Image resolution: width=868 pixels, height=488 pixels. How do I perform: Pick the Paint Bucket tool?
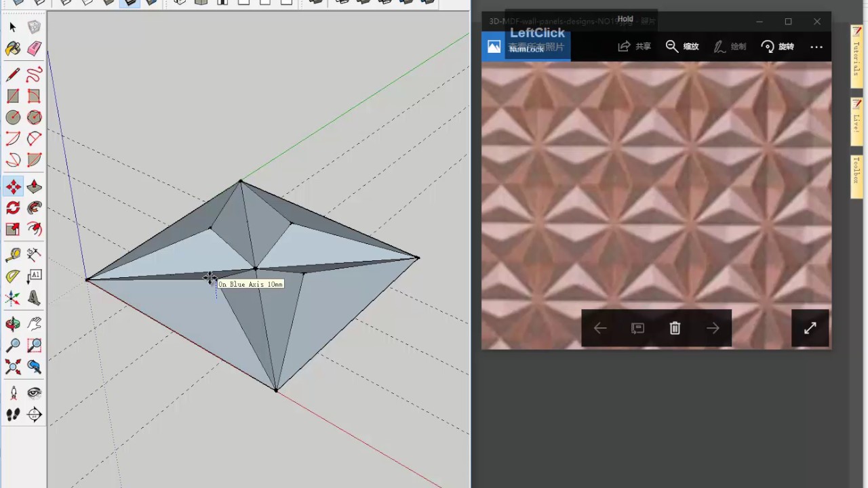tap(13, 49)
